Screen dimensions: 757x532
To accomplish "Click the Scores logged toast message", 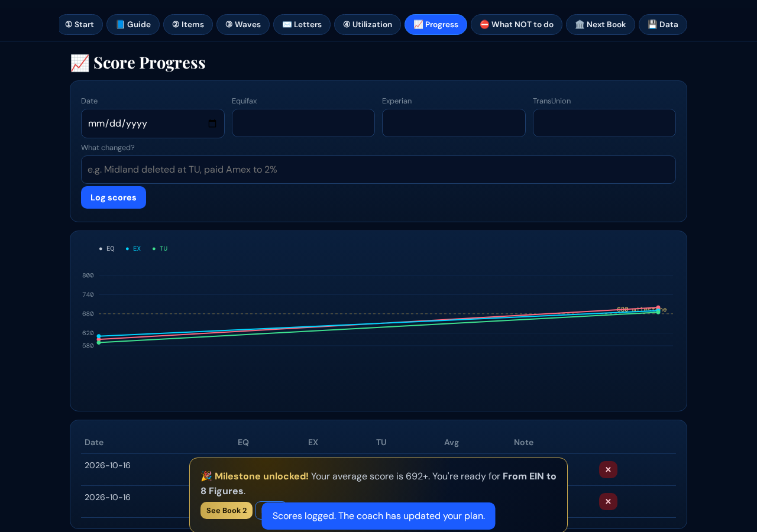I will (378, 516).
